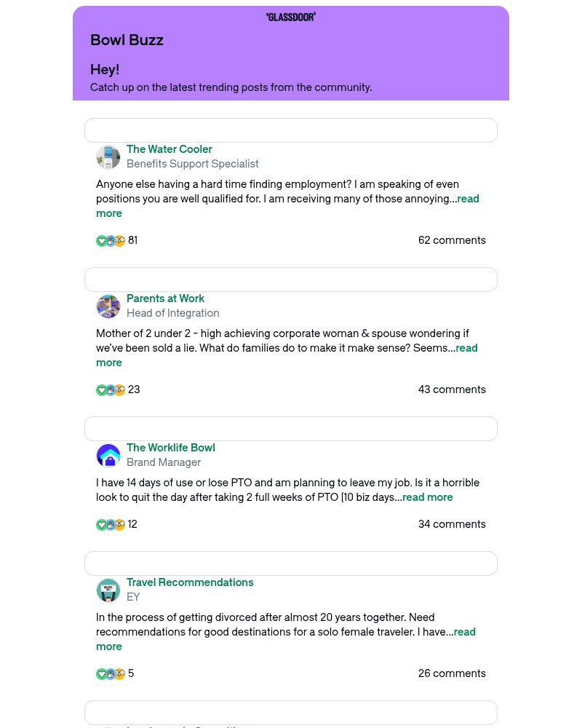Viewport: 582px width, 728px height.
Task: Click reaction emojis showing 81 reactions
Action: (111, 241)
